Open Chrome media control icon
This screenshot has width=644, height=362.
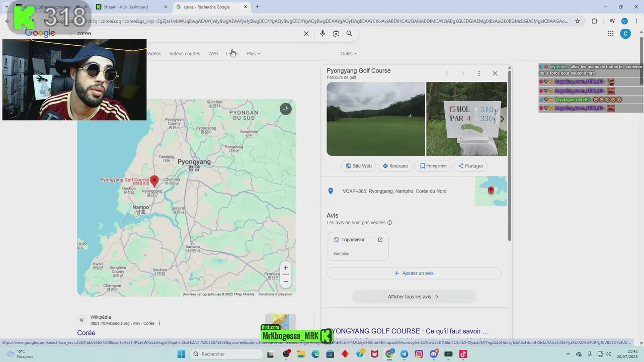(612, 21)
